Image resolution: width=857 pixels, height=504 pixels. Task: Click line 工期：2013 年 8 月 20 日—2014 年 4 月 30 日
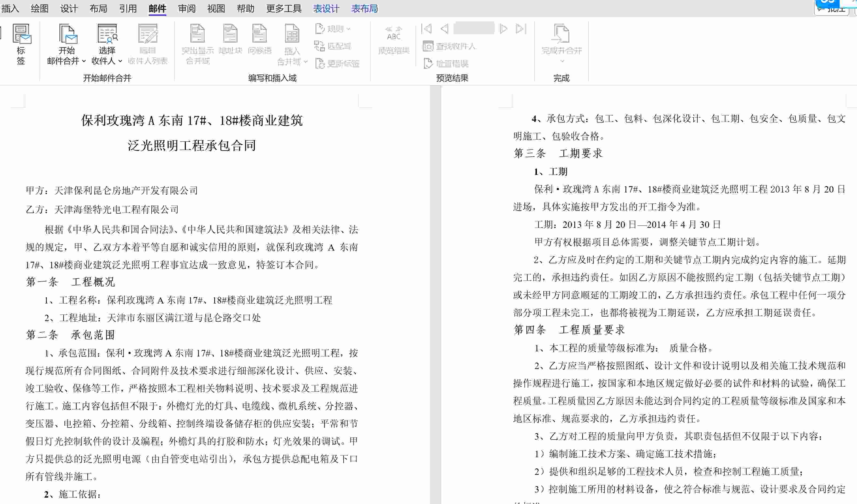[x=628, y=225]
